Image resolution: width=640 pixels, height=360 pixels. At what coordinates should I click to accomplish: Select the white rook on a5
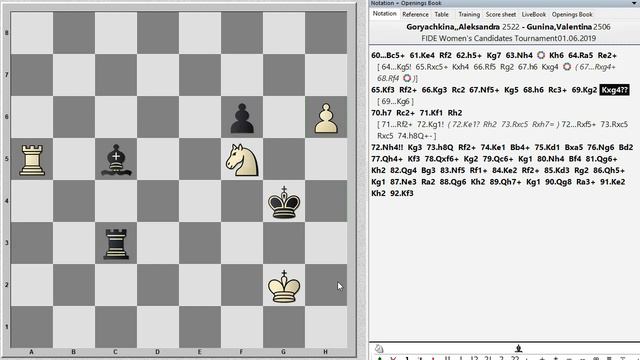coord(32,160)
